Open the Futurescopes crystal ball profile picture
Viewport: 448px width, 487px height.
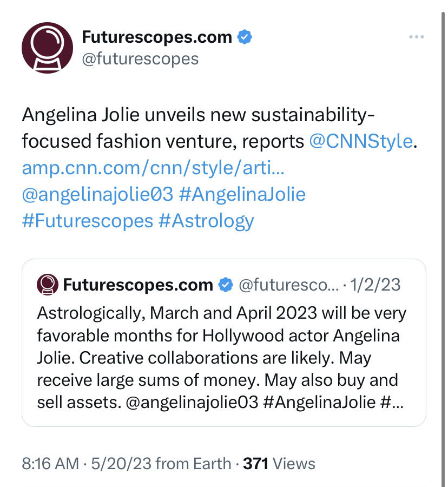tap(47, 48)
